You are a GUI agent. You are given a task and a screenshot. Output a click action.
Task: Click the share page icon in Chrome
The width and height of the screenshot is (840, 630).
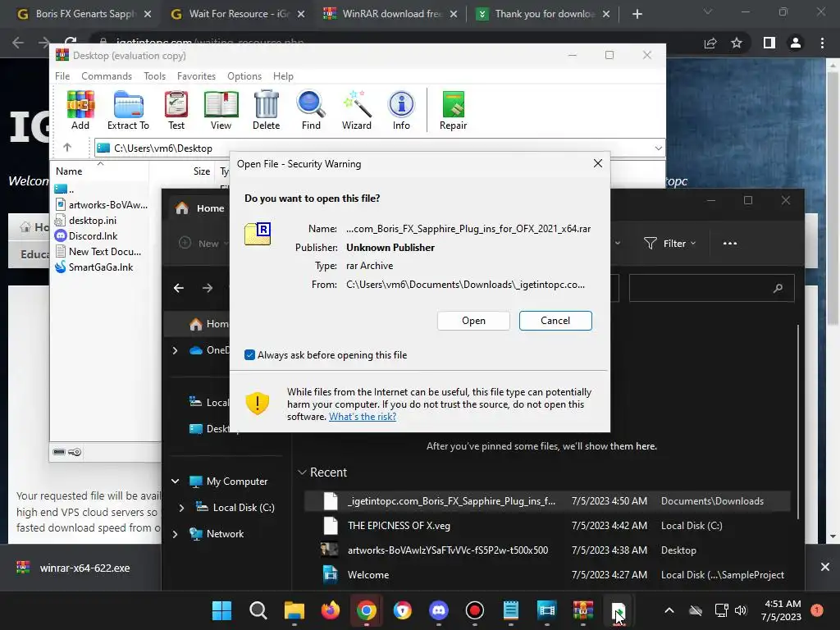tap(710, 43)
